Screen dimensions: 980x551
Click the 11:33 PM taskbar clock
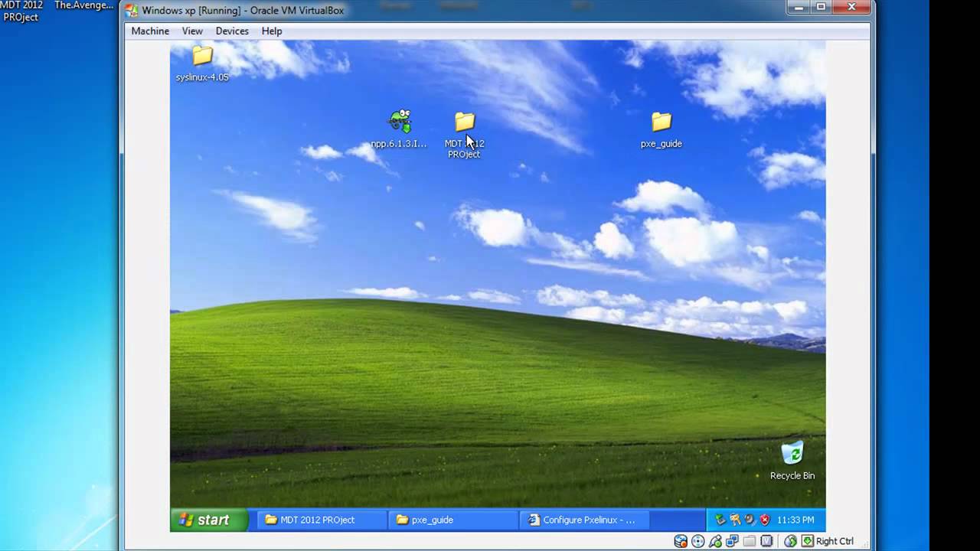795,520
